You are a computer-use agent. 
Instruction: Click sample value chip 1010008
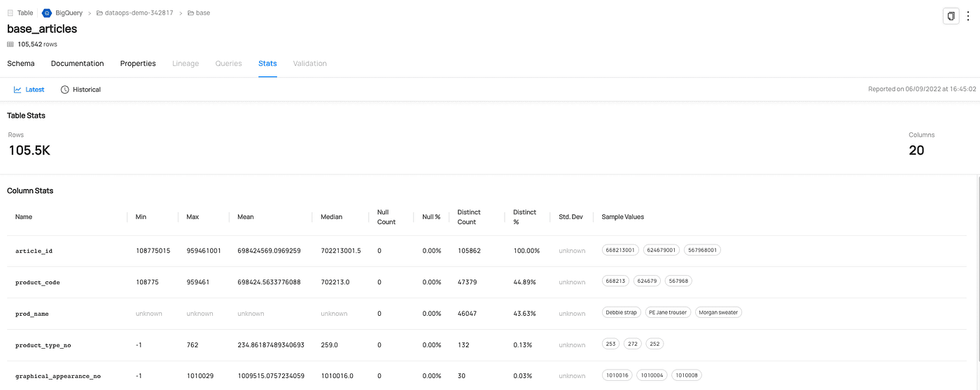687,375
